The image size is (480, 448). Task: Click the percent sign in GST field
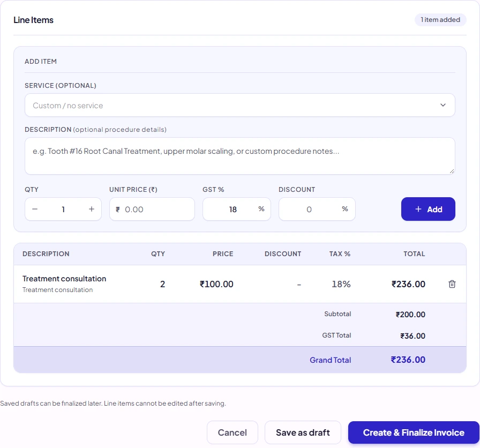[x=261, y=209]
